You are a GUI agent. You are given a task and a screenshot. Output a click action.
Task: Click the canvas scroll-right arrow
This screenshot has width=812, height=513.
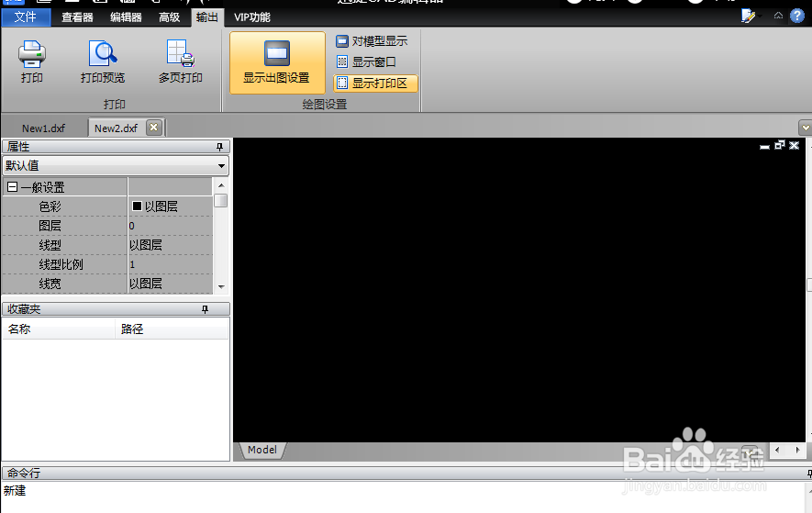(x=797, y=450)
